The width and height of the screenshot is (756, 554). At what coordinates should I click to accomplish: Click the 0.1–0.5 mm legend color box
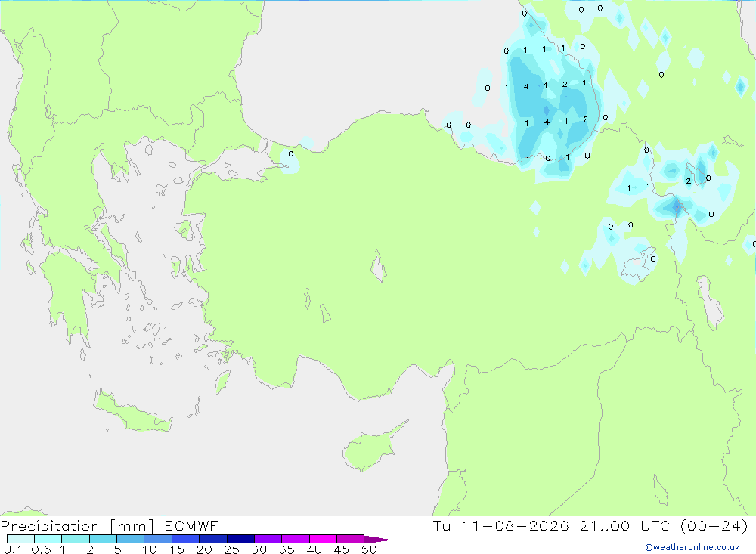click(x=20, y=539)
